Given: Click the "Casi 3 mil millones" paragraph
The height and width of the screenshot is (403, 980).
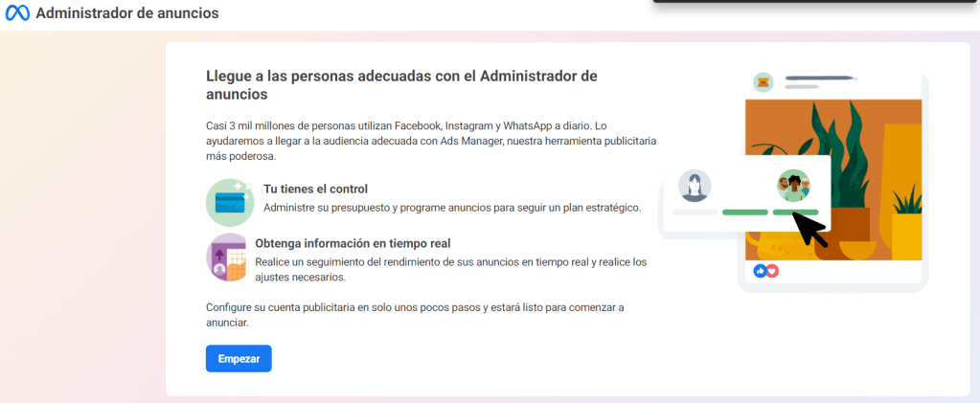Looking at the screenshot, I should tap(431, 141).
